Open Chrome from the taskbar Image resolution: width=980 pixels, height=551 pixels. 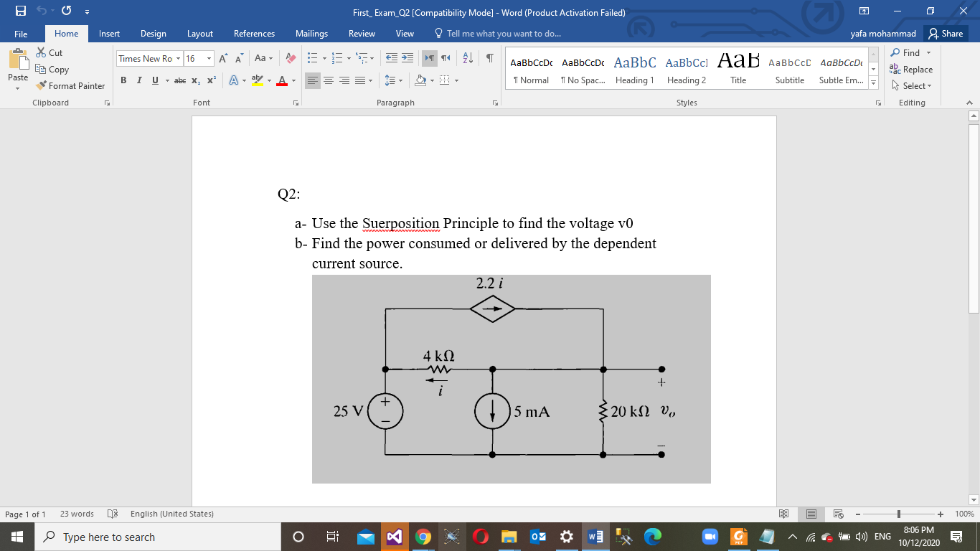pos(422,536)
